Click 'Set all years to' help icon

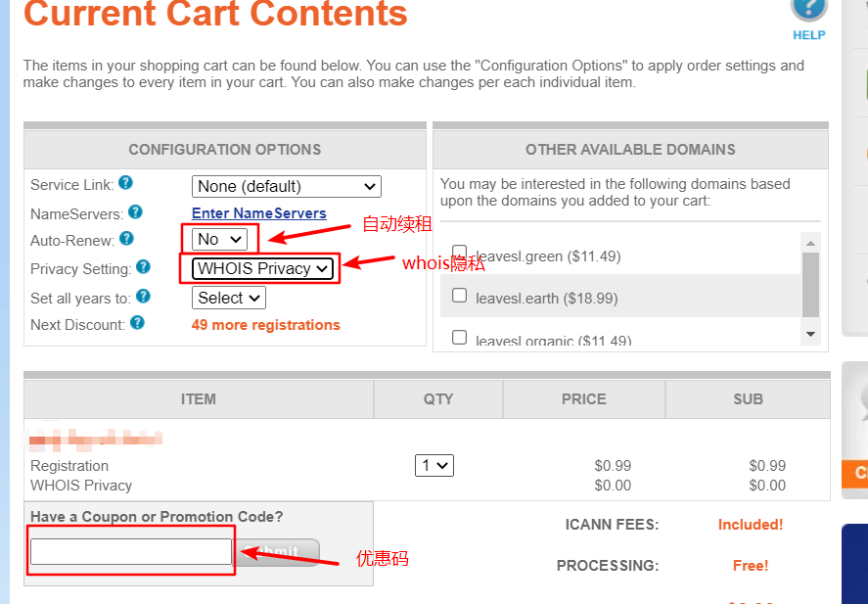click(144, 297)
